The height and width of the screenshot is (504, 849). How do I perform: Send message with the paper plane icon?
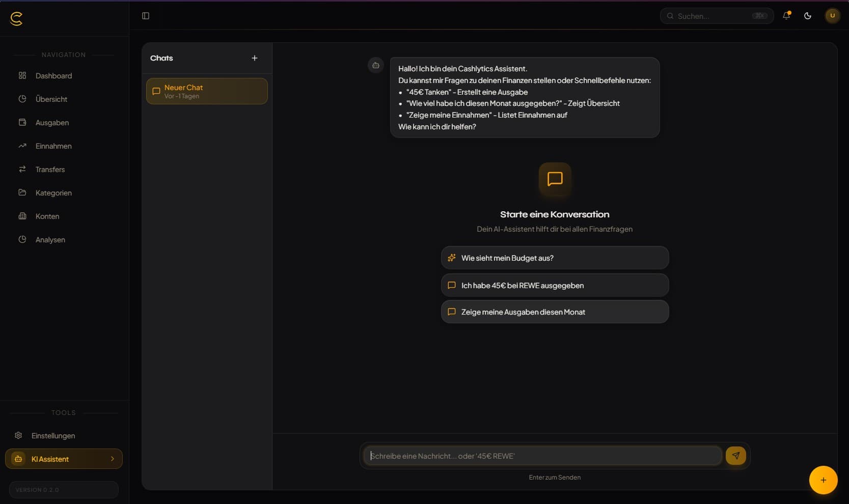tap(735, 456)
